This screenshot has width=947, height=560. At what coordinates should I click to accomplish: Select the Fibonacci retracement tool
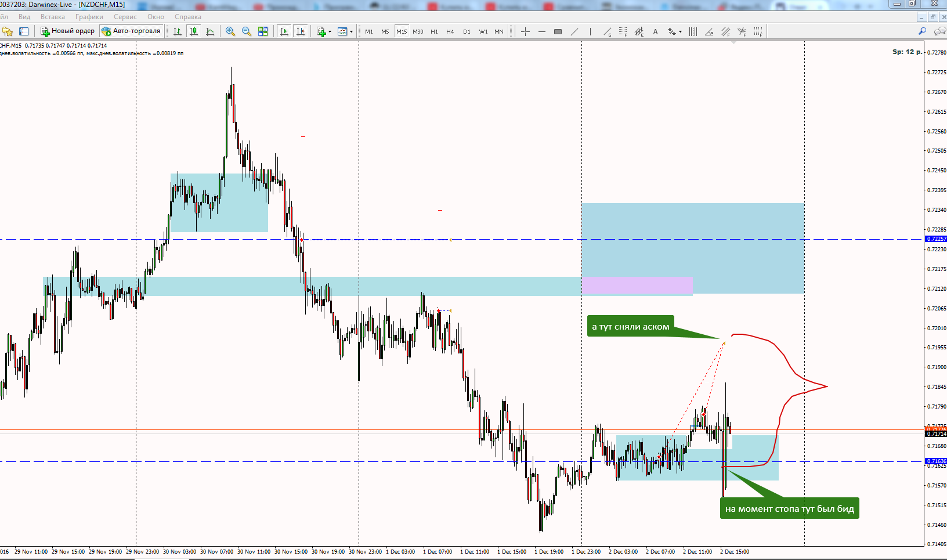pyautogui.click(x=623, y=31)
